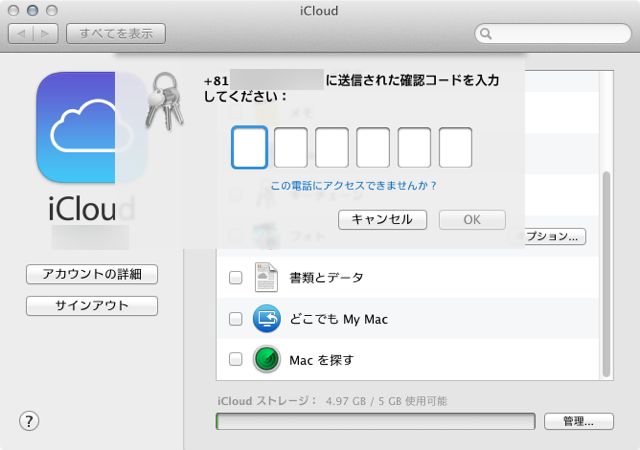Open help with the question mark button

[x=29, y=421]
